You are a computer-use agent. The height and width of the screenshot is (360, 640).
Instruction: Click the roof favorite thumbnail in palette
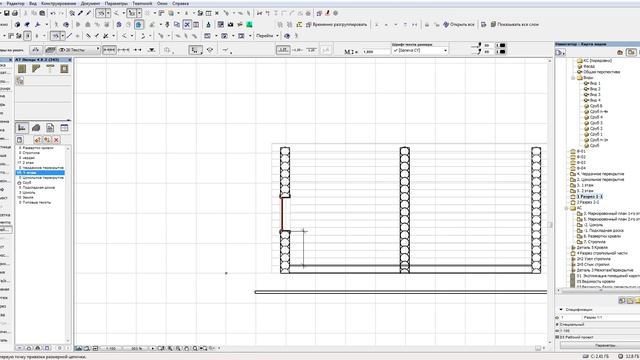36,69
